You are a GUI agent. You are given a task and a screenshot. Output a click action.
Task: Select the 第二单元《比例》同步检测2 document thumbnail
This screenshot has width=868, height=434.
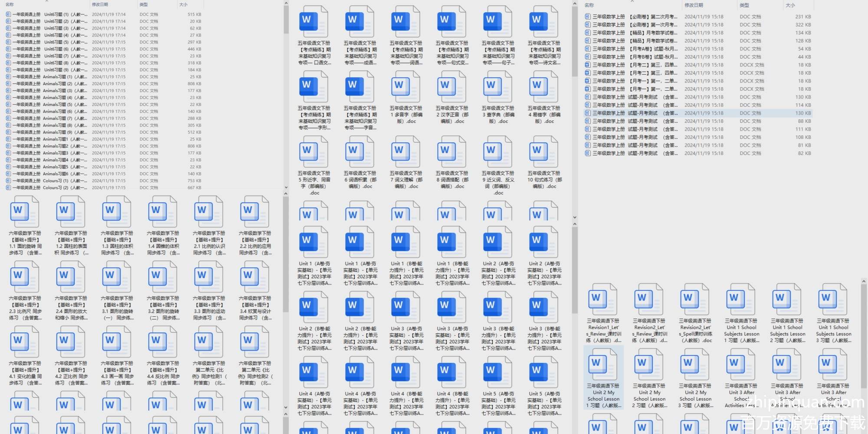point(255,342)
